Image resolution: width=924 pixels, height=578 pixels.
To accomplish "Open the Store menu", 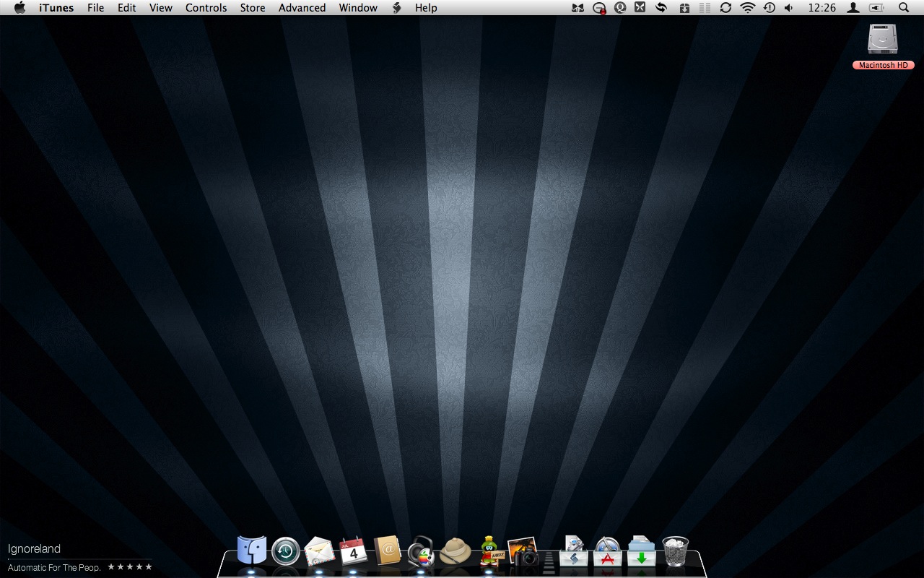I will click(x=253, y=8).
